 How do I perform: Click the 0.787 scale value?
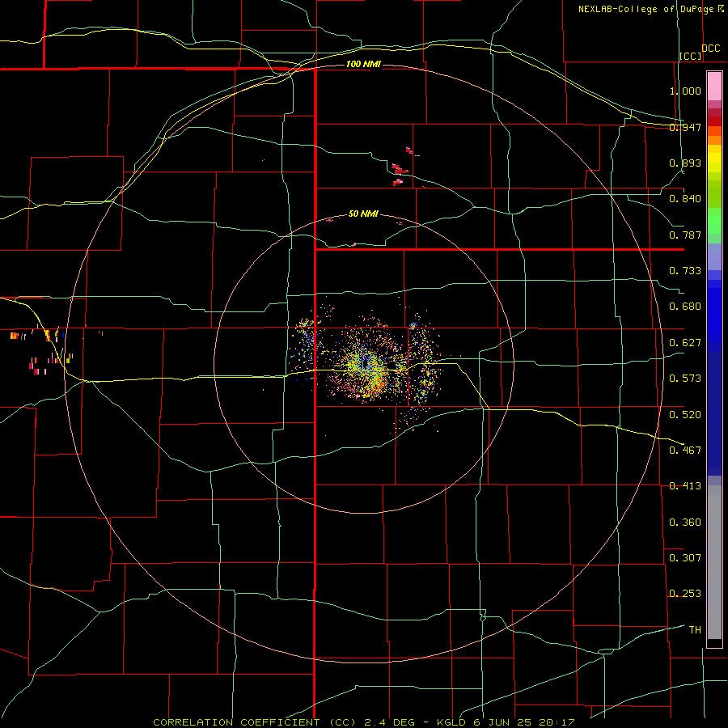point(685,235)
